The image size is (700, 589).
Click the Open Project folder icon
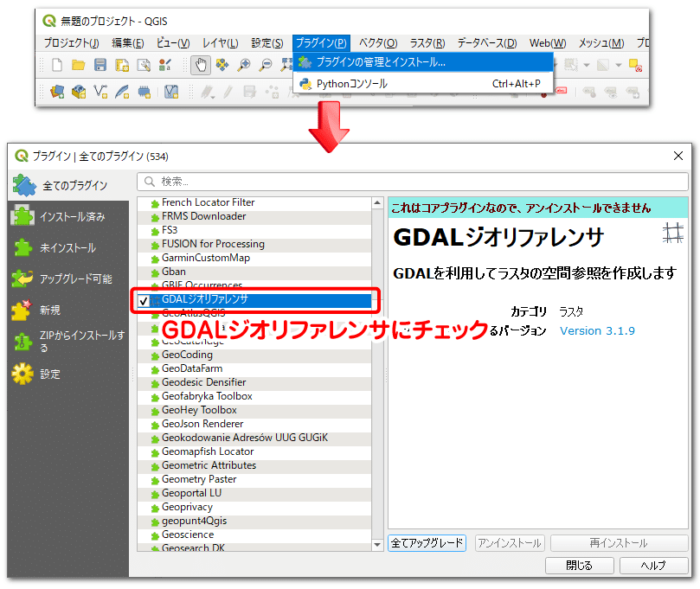pyautogui.click(x=79, y=65)
